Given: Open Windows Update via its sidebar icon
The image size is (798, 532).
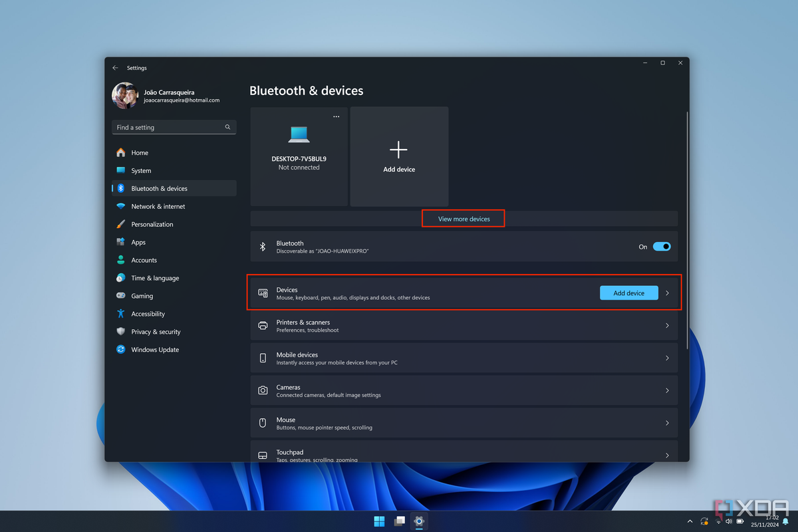Looking at the screenshot, I should tap(120, 349).
